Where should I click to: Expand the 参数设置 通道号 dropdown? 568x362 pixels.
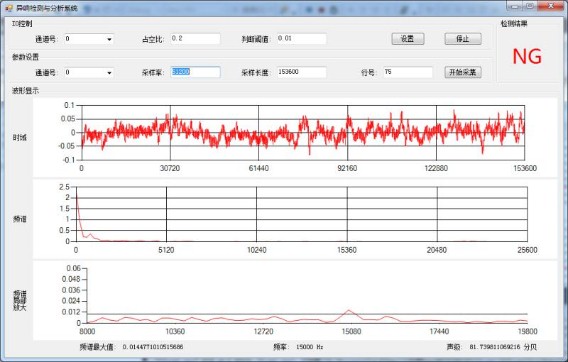(x=89, y=72)
